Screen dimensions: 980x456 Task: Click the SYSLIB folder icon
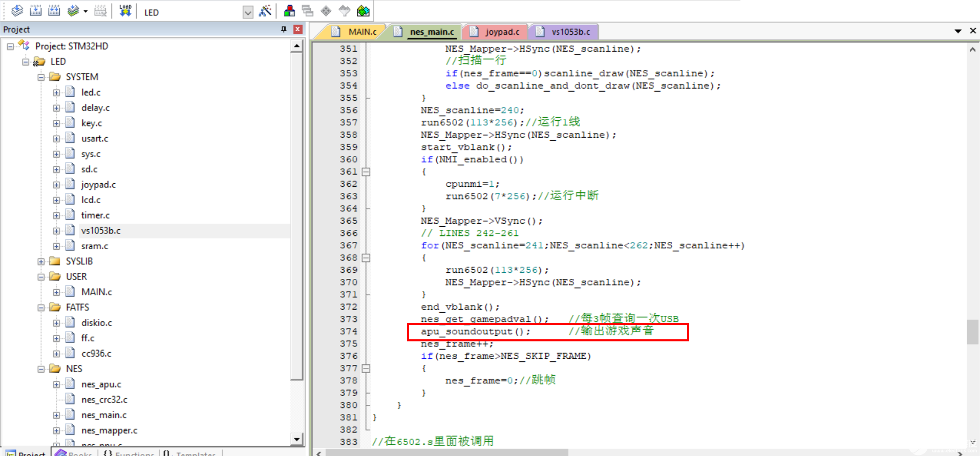pos(55,261)
